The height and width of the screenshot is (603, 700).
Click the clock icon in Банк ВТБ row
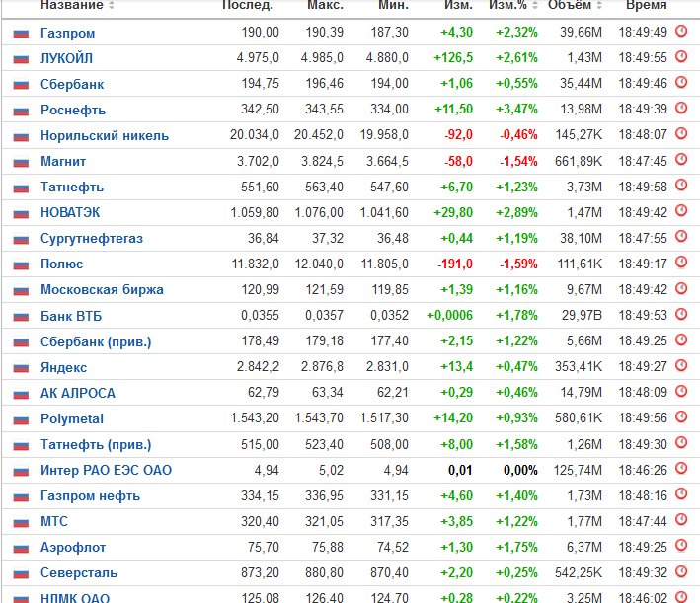click(x=681, y=314)
